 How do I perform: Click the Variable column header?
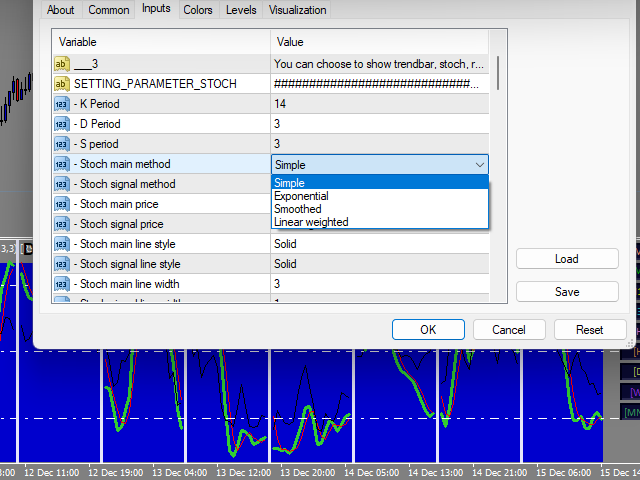point(161,42)
